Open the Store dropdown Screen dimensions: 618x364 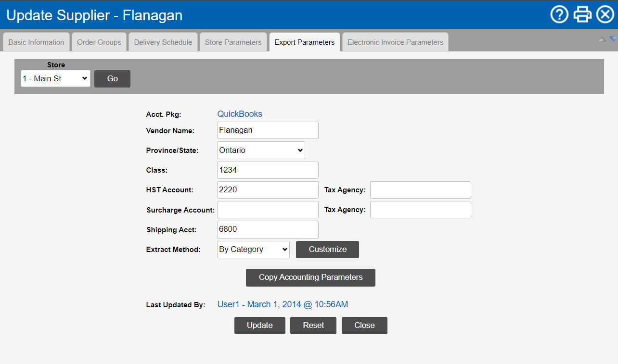[x=55, y=78]
